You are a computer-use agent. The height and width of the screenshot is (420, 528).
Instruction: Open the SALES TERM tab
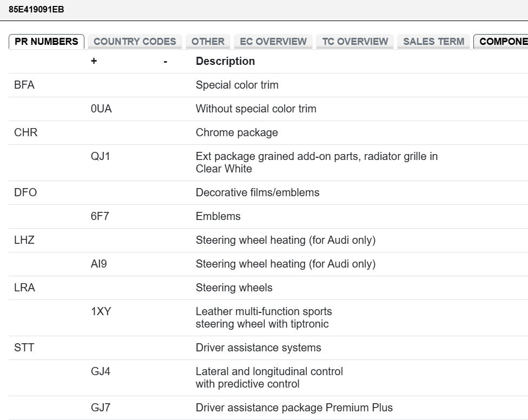click(434, 42)
